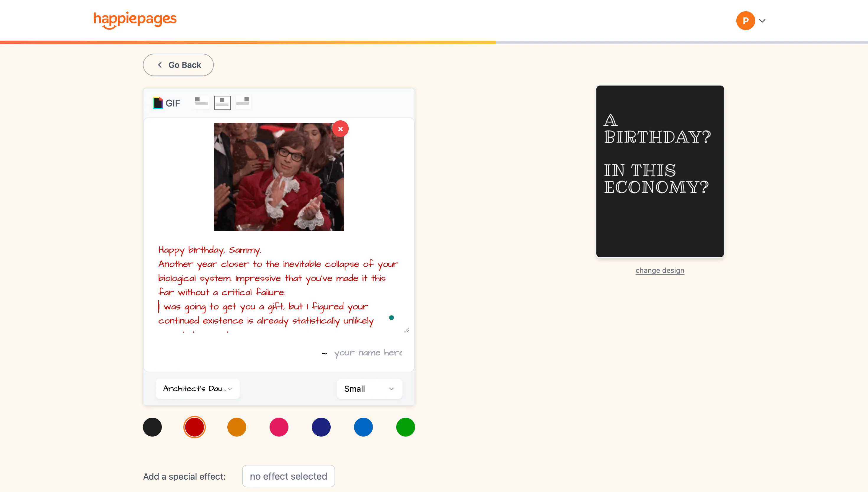Choose the blue text color swatch

363,427
